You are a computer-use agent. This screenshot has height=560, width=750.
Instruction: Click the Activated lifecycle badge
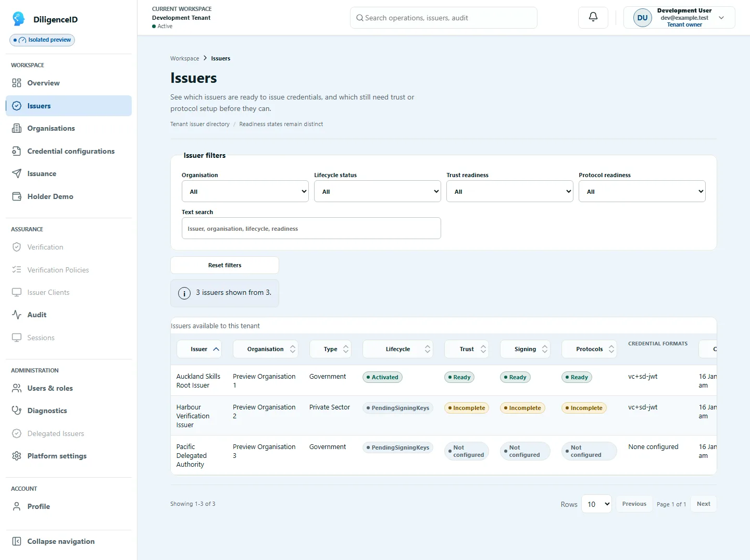pyautogui.click(x=382, y=377)
